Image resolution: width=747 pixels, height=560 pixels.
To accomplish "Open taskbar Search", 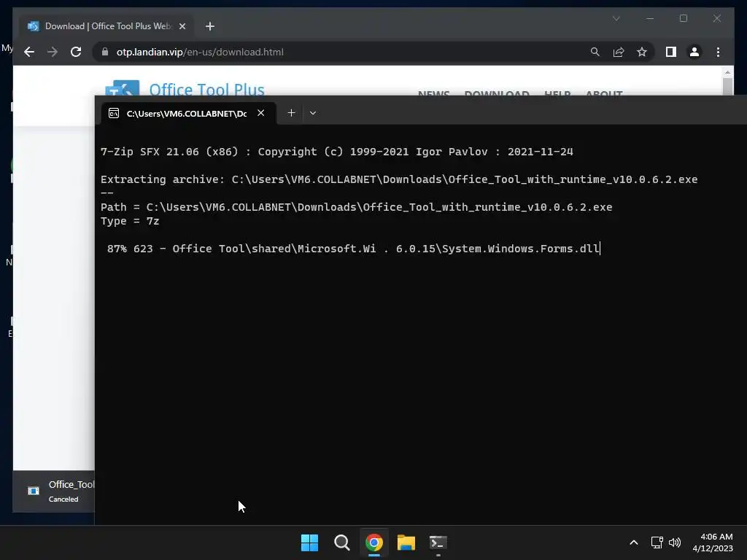I will [x=341, y=542].
